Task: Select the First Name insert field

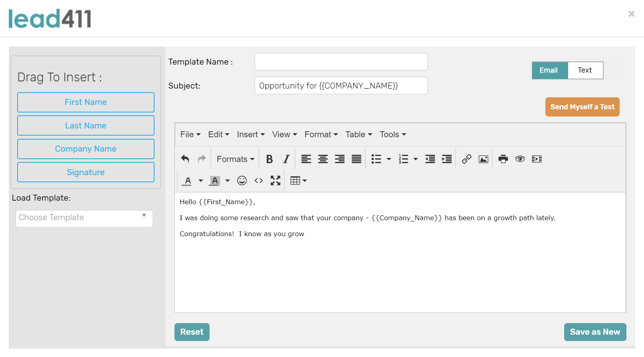Action: coord(86,102)
